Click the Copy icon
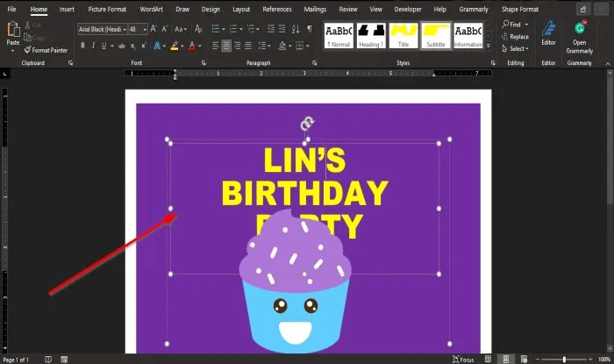614x364 pixels. (x=27, y=37)
